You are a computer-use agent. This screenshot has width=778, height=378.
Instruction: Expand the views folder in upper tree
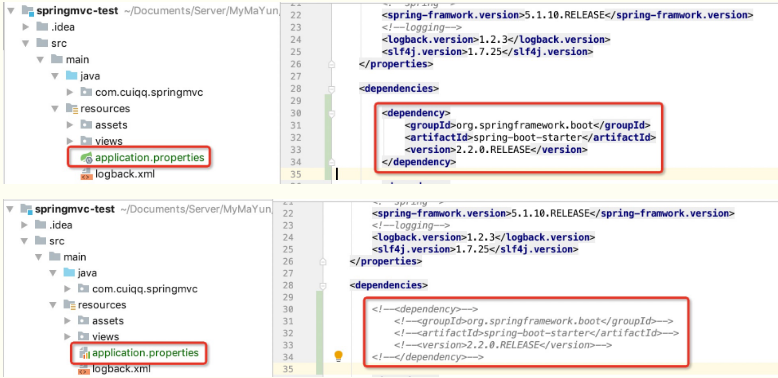tap(70, 141)
